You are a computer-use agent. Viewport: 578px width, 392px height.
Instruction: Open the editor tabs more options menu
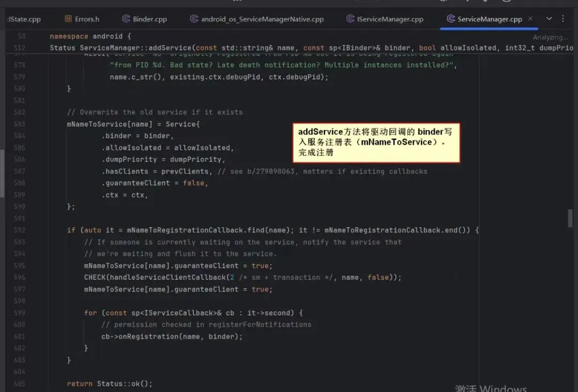click(x=563, y=19)
